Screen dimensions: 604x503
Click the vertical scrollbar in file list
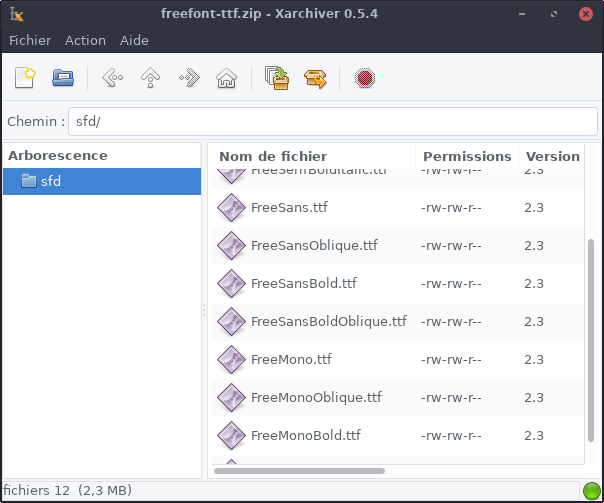coord(590,340)
